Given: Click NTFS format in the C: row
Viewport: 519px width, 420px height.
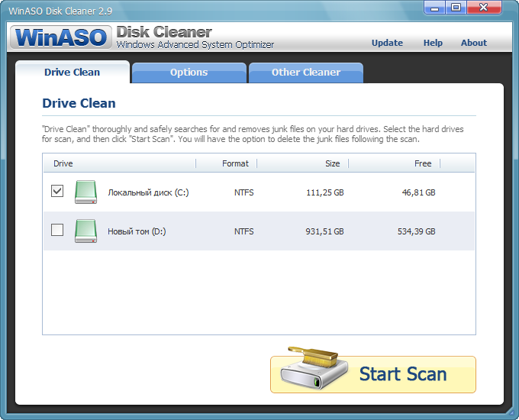Looking at the screenshot, I should point(244,192).
